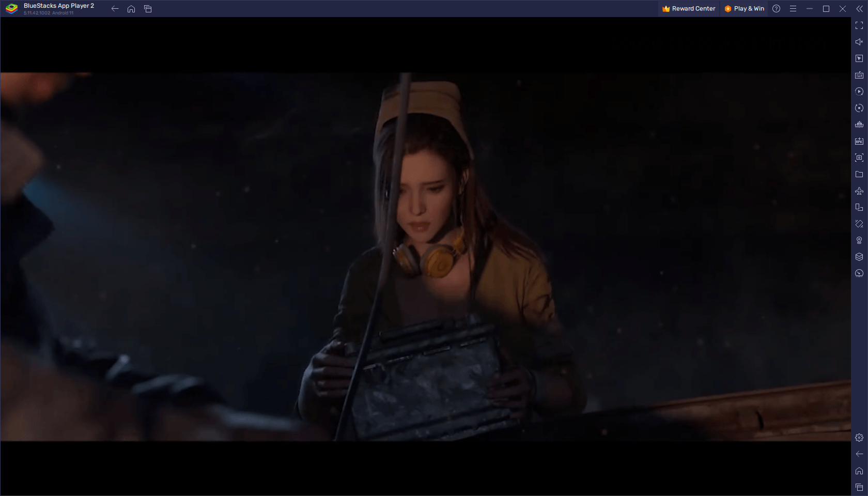Minimize the BlueStacks window
This screenshot has width=868, height=496.
[810, 9]
